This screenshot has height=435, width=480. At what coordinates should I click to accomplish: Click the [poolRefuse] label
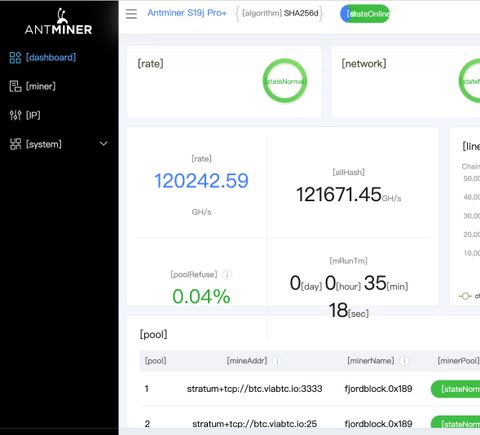194,275
